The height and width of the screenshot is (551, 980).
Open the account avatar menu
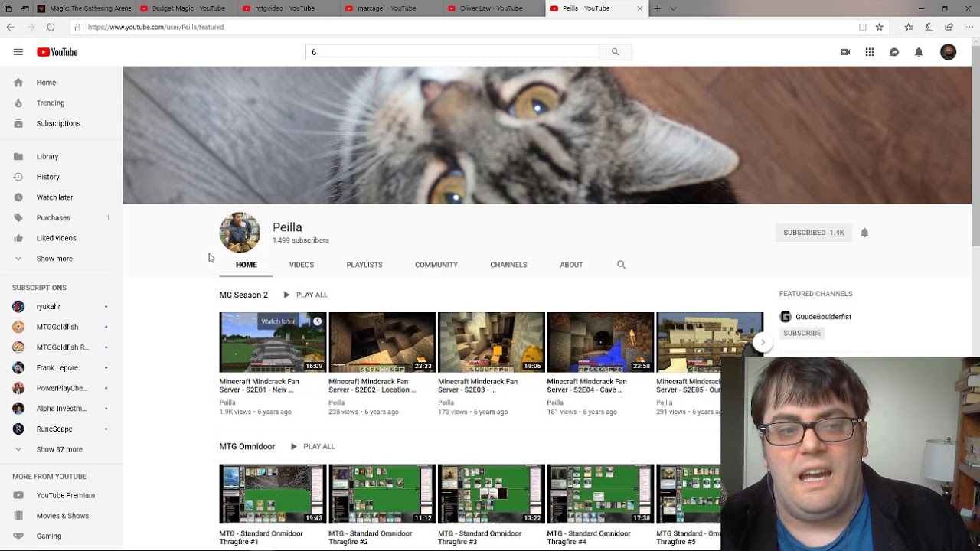pyautogui.click(x=948, y=52)
